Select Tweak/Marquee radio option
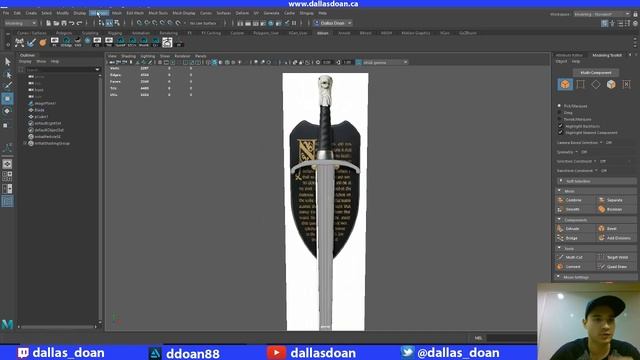This screenshot has width=640, height=360. [x=559, y=119]
